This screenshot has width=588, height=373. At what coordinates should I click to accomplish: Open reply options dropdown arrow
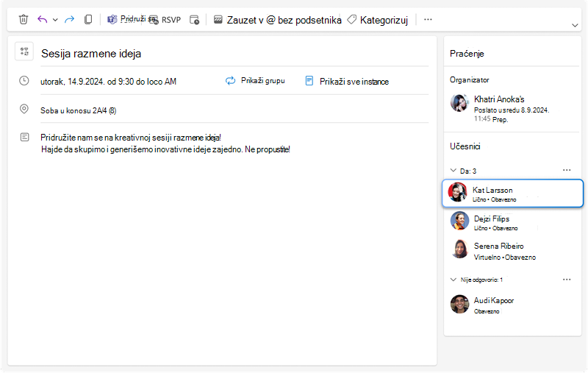[x=55, y=20]
